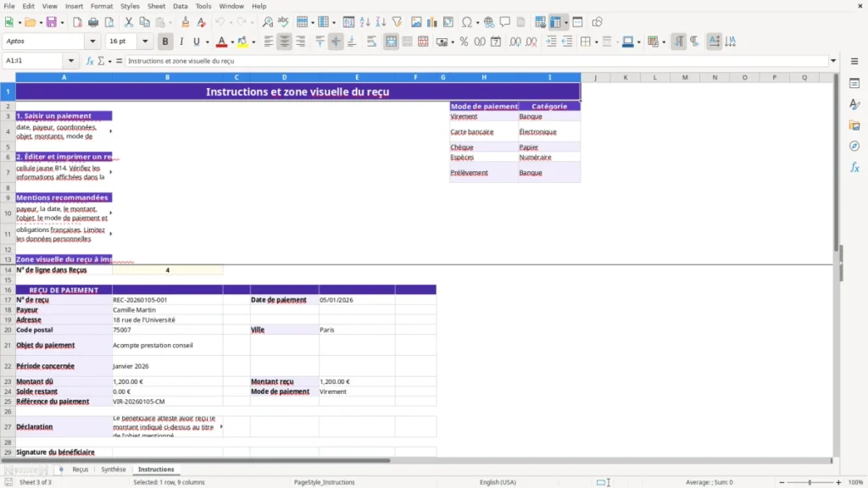
Task: Open the Format menu
Action: pyautogui.click(x=102, y=6)
